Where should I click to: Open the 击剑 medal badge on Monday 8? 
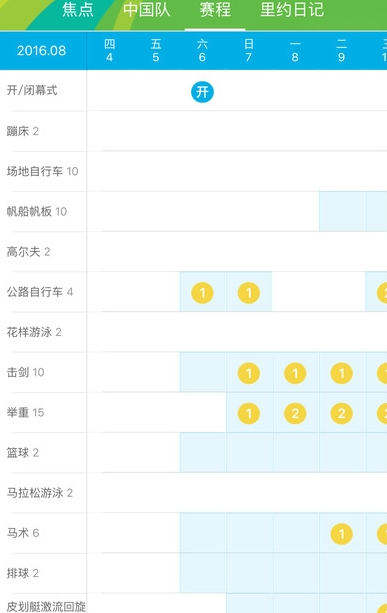[295, 373]
